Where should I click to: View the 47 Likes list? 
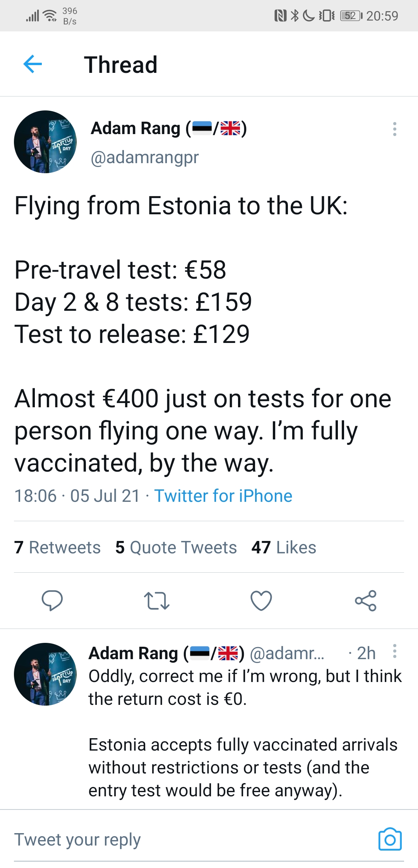point(284,548)
